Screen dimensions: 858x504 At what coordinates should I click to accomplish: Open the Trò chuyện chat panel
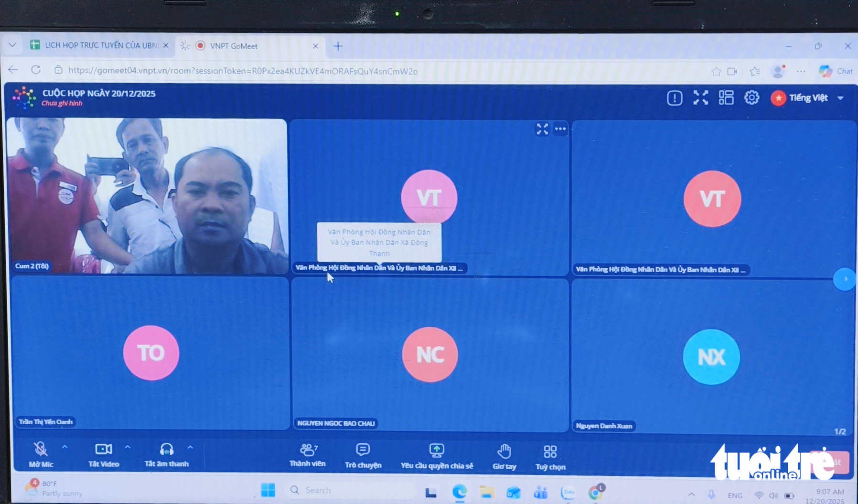pyautogui.click(x=363, y=455)
